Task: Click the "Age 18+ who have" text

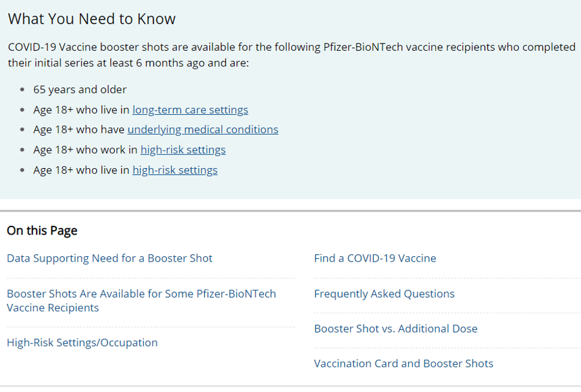Action: pyautogui.click(x=79, y=130)
